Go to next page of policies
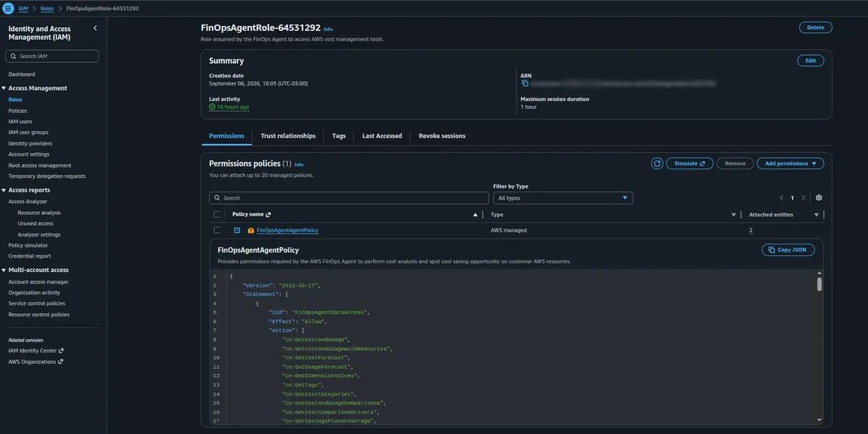This screenshot has height=434, width=868. pos(803,197)
